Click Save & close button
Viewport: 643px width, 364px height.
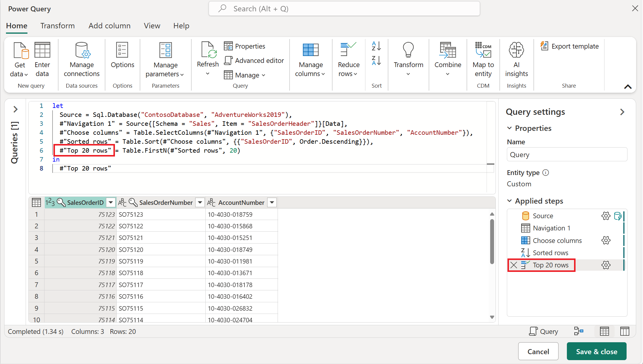(x=598, y=351)
